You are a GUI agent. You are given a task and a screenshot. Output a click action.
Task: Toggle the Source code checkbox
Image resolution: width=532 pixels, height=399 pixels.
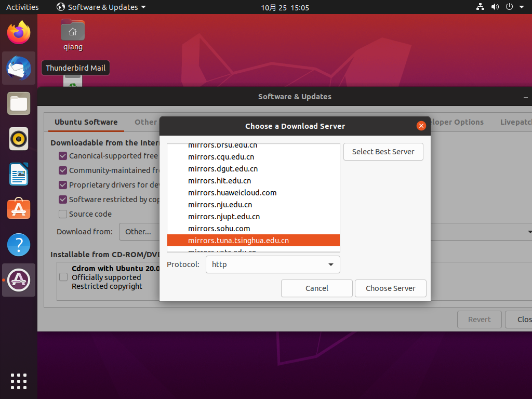(x=63, y=214)
